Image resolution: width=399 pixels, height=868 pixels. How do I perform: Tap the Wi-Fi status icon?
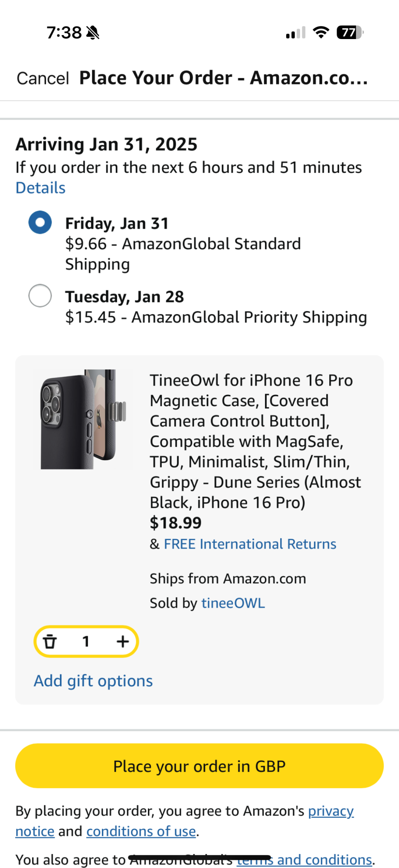(x=321, y=32)
